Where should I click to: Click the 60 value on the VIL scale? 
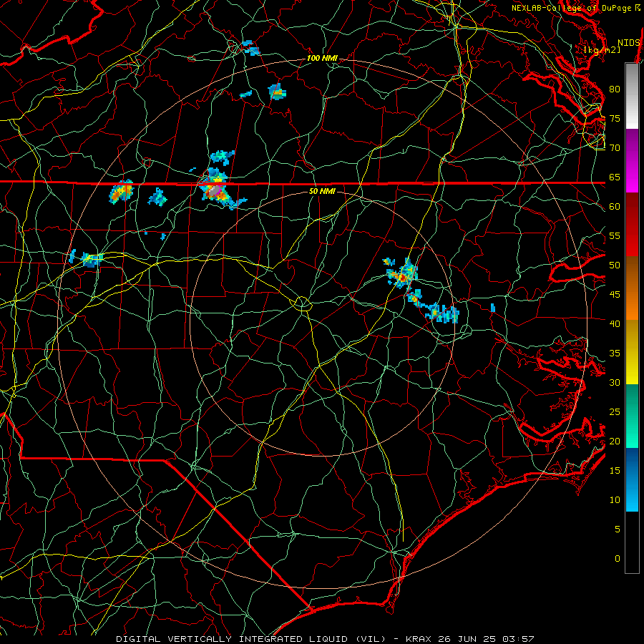(x=615, y=207)
